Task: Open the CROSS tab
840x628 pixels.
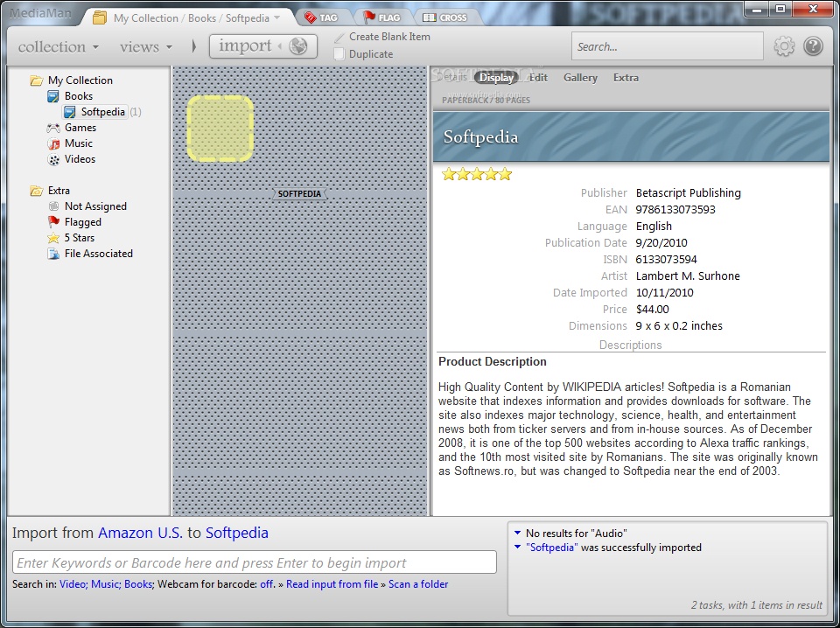Action: click(444, 17)
